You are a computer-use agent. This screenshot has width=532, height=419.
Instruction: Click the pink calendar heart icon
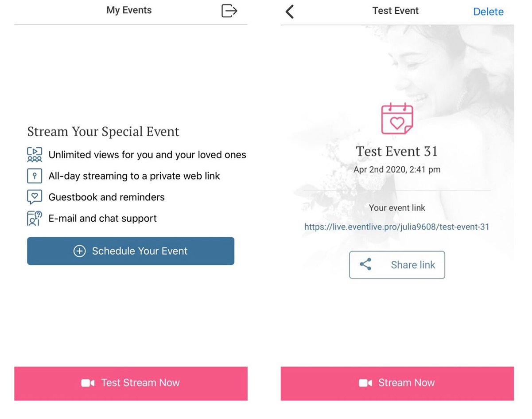[x=397, y=119]
